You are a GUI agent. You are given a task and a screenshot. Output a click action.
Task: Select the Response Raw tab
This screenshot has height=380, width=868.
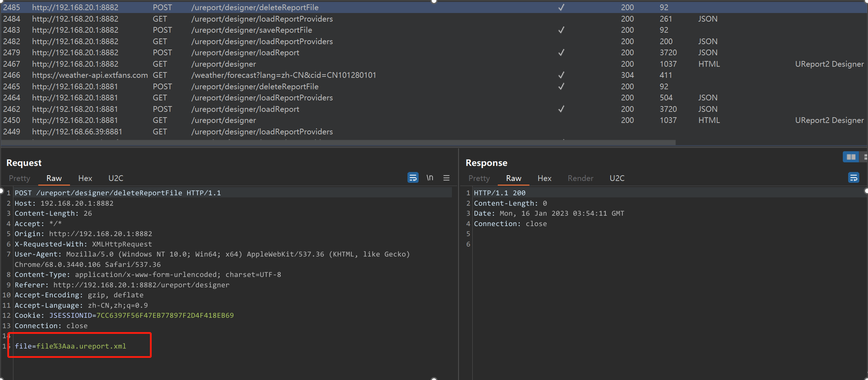coord(513,178)
